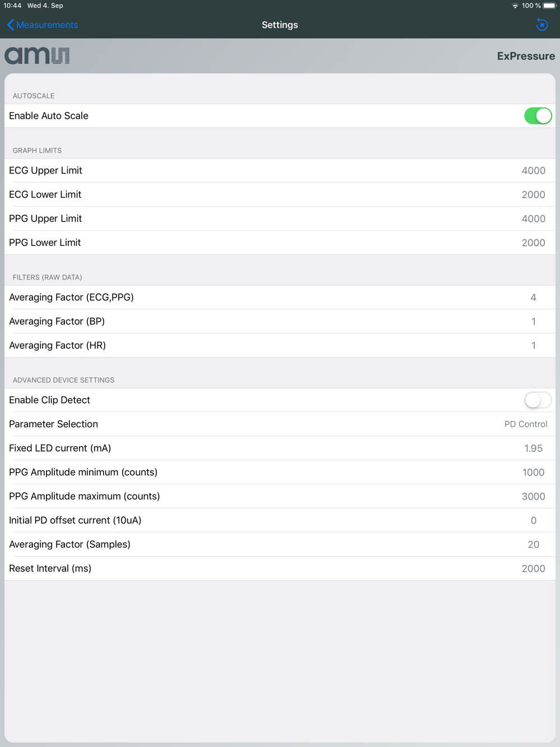
Task: Tap the back chevron to Measurements
Action: (11, 25)
